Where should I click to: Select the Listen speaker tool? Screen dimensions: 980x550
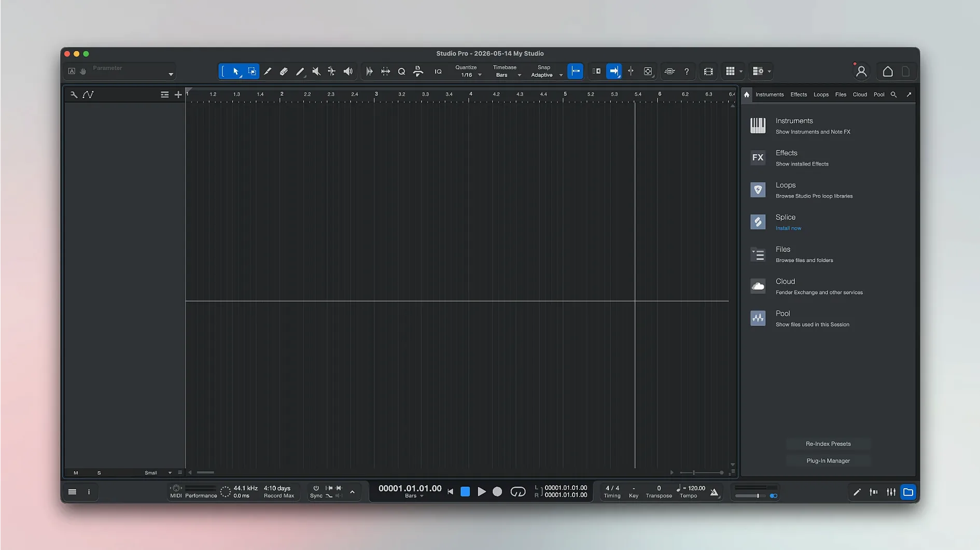(348, 72)
